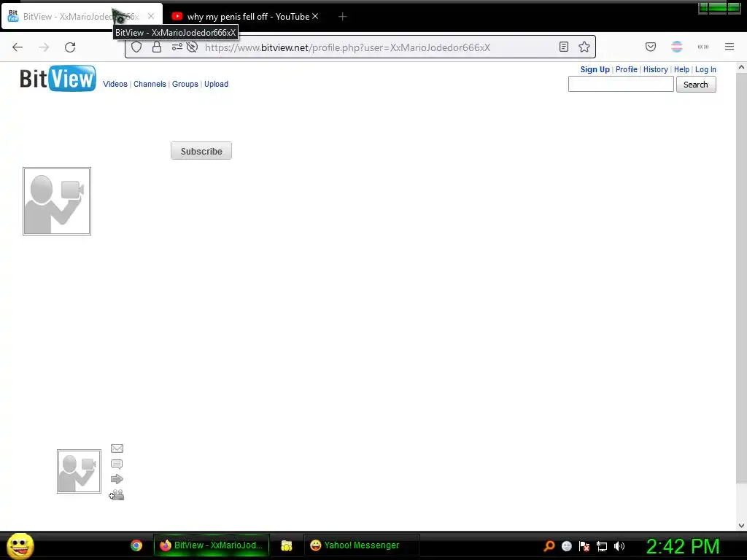
Task: Open Yahoo! Messenger from the taskbar
Action: coord(361,545)
